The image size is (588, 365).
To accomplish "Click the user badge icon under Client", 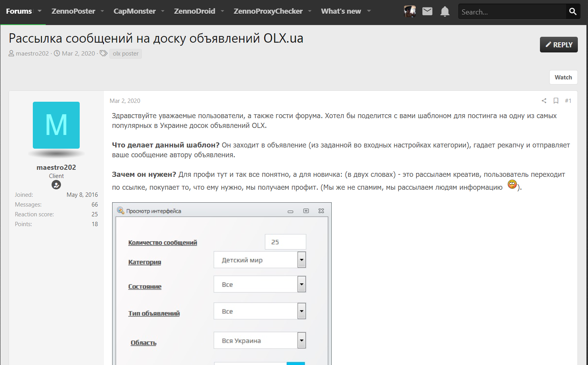I will [x=56, y=185].
